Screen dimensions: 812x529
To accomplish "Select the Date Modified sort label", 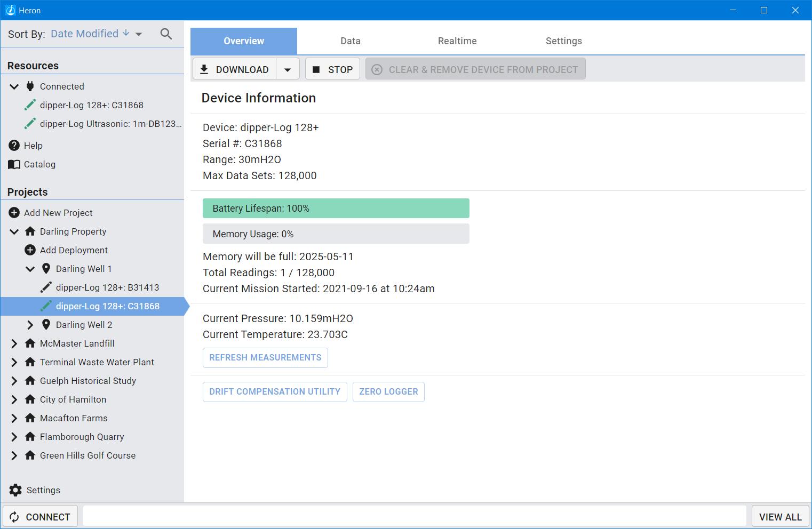I will 84,34.
